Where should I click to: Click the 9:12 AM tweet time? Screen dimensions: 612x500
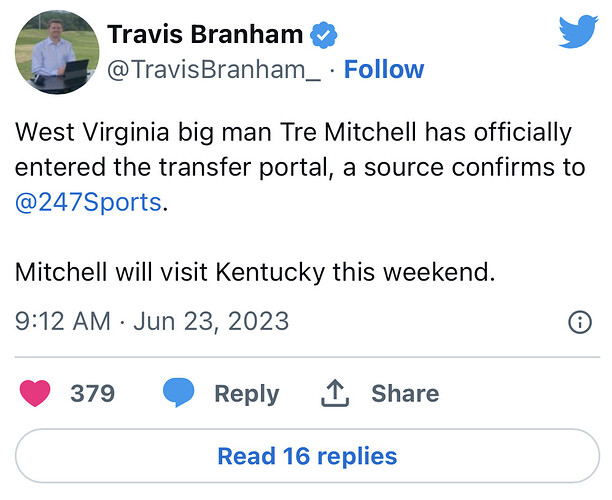coord(63,322)
